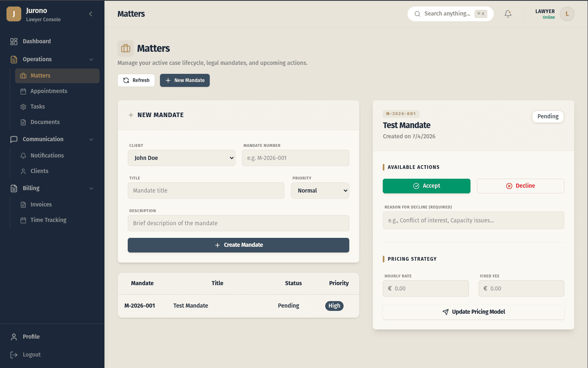Viewport: 588px width, 368px height.
Task: Click the Fixed Fee euro field
Action: [521, 288]
